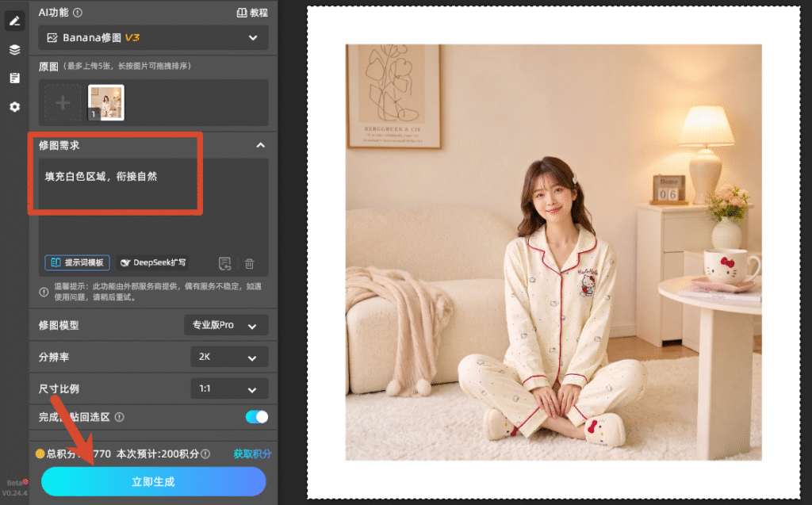This screenshot has width=812, height=505.
Task: Select the pencil edit icon in sidebar
Action: (x=14, y=21)
